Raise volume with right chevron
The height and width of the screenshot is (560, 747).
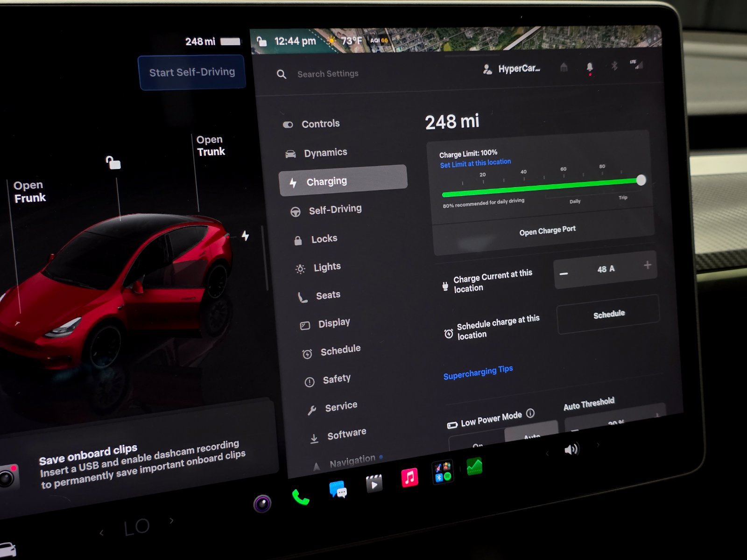coord(598,445)
